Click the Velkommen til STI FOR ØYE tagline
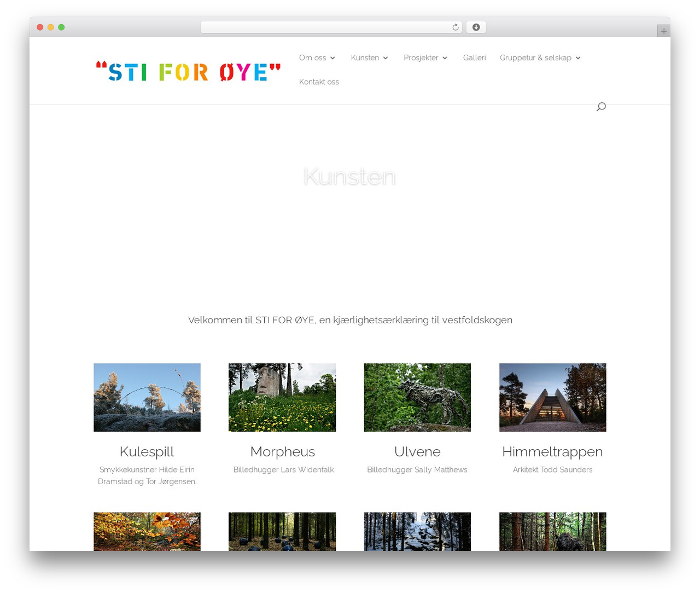 coord(350,320)
